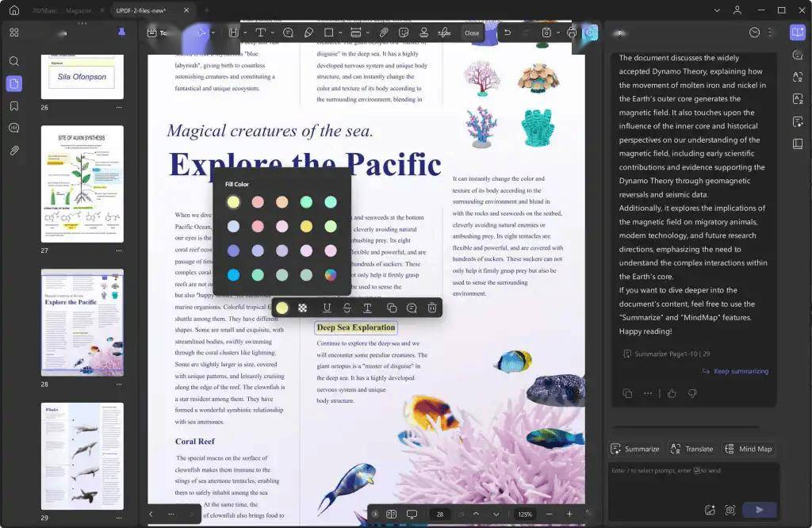Click the Translate button
Viewport: 812px width, 528px height.
691,449
